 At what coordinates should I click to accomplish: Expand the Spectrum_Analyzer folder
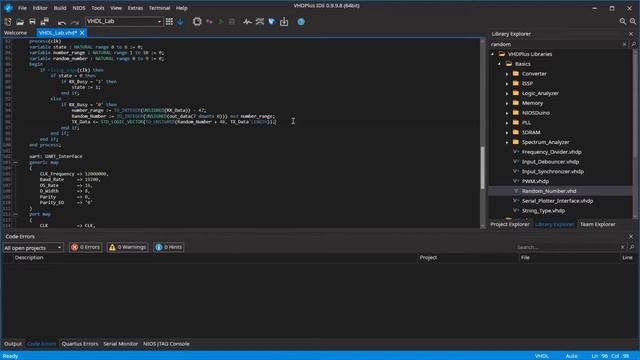click(507, 142)
